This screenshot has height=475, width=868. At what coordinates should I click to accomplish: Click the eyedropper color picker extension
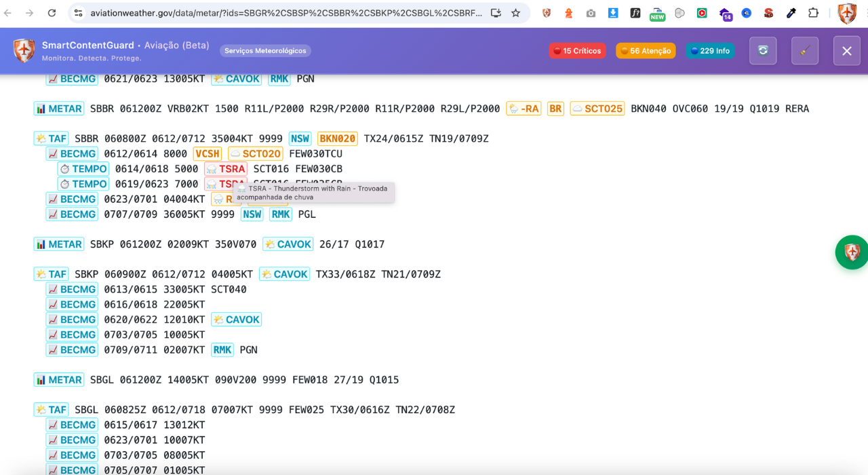point(791,13)
